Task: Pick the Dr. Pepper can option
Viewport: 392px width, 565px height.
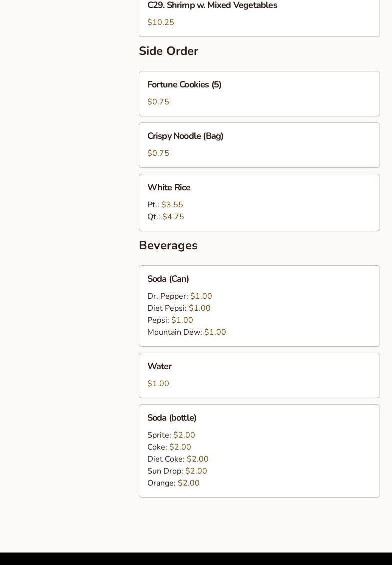Action: [180, 296]
